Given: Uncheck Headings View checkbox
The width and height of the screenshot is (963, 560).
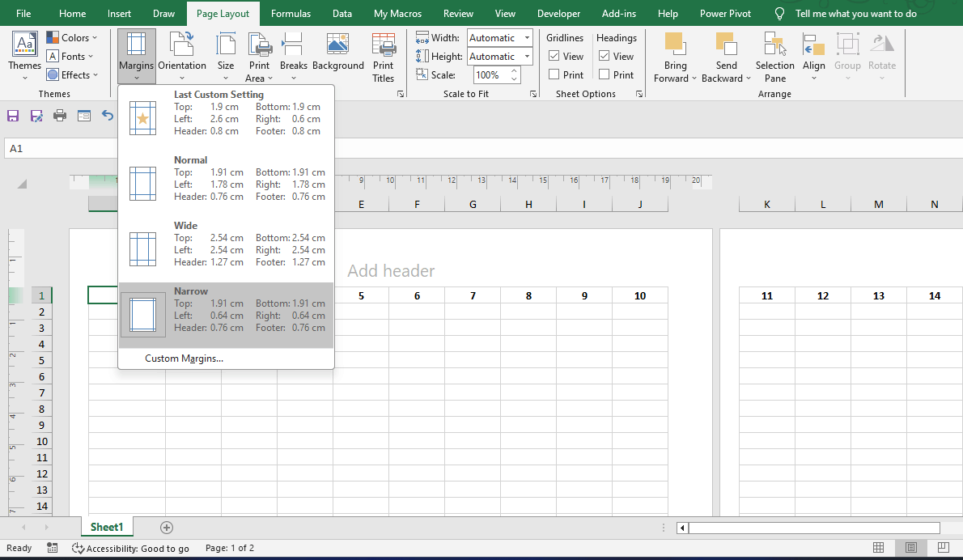Looking at the screenshot, I should point(604,56).
